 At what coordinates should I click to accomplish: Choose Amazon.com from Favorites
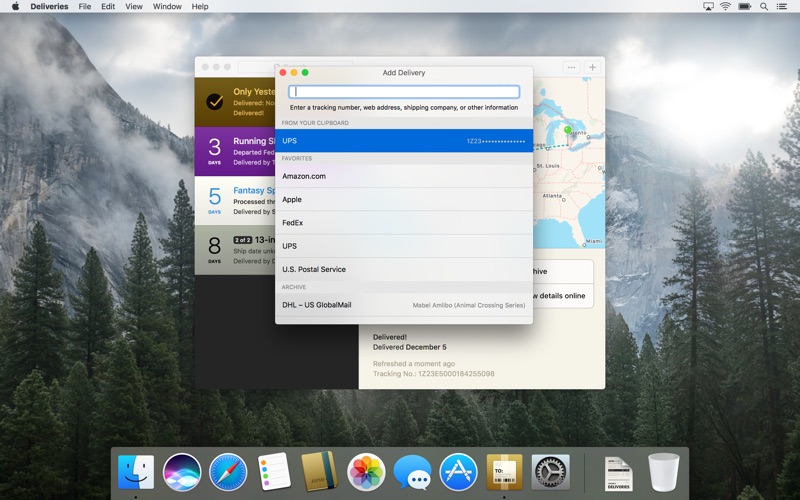[x=404, y=176]
